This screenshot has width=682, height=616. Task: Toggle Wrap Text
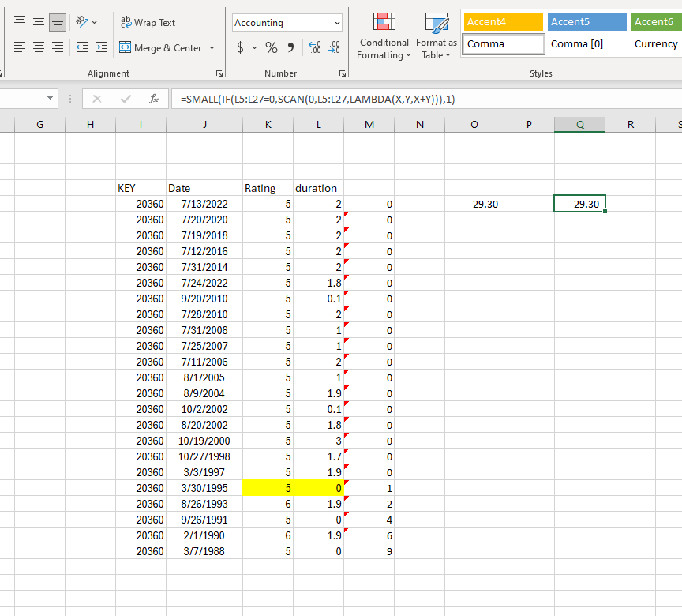tap(148, 23)
